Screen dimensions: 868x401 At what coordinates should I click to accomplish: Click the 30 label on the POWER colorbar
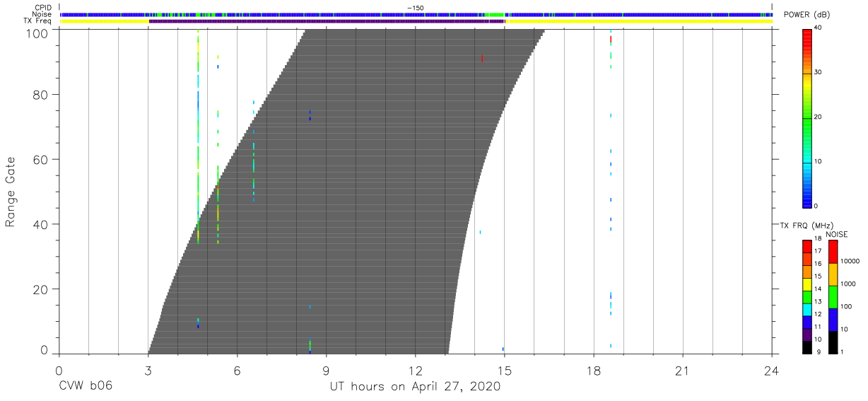pos(819,72)
